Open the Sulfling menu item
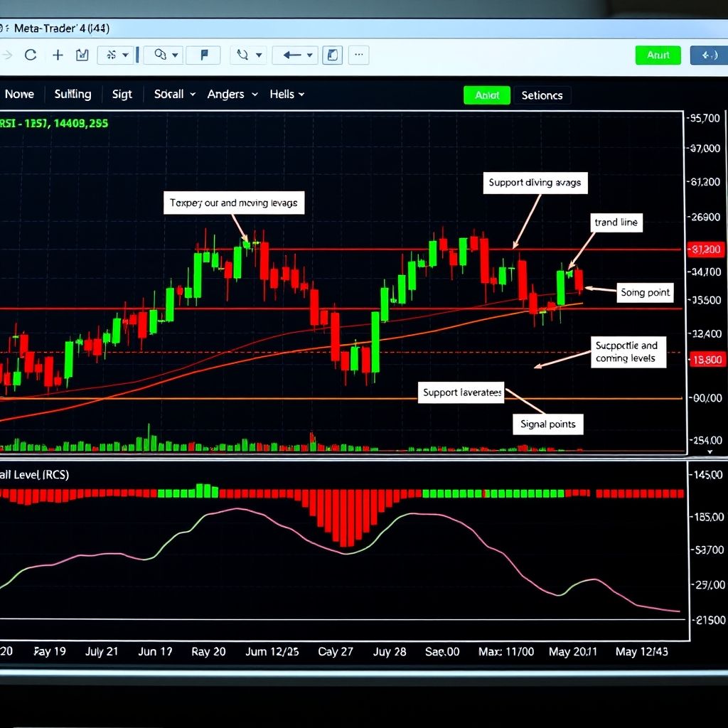This screenshot has height=728, width=728. 73,94
